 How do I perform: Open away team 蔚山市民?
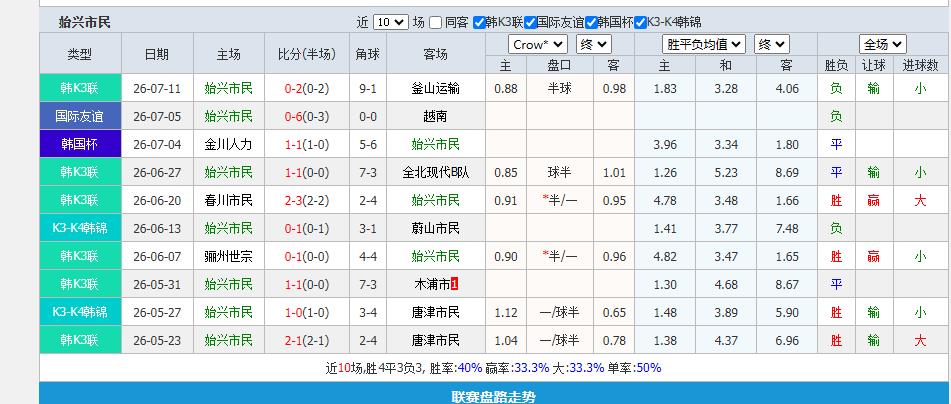[x=435, y=228]
